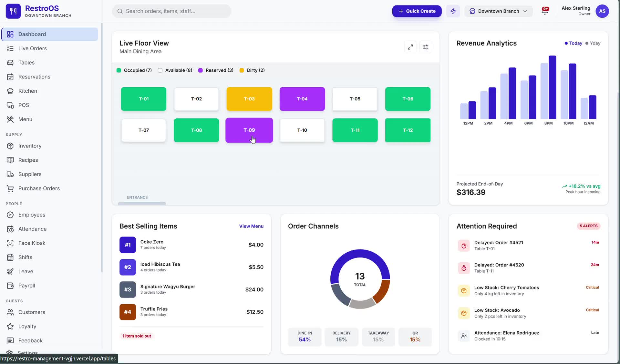The width and height of the screenshot is (620, 364).
Task: Click the #1 rank badge for Coke Zero
Action: point(128,245)
